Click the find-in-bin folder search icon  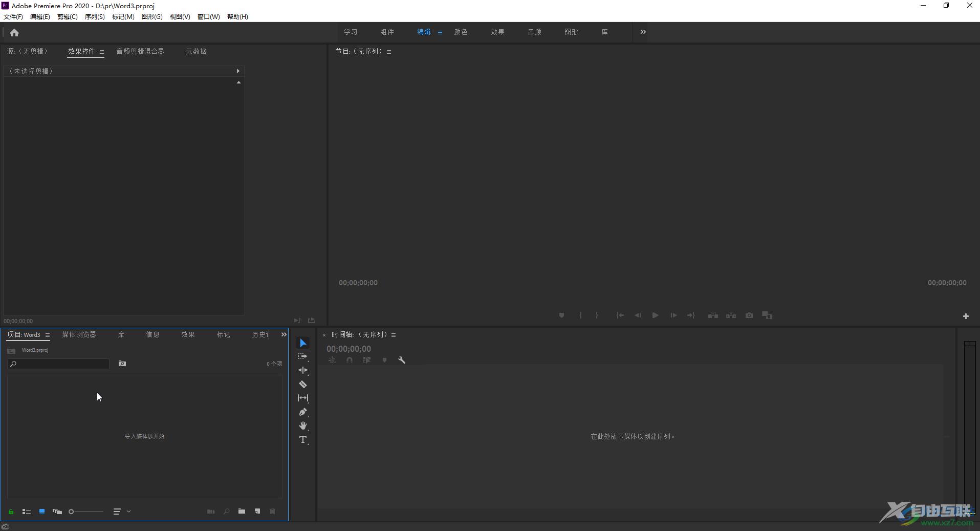pos(122,364)
